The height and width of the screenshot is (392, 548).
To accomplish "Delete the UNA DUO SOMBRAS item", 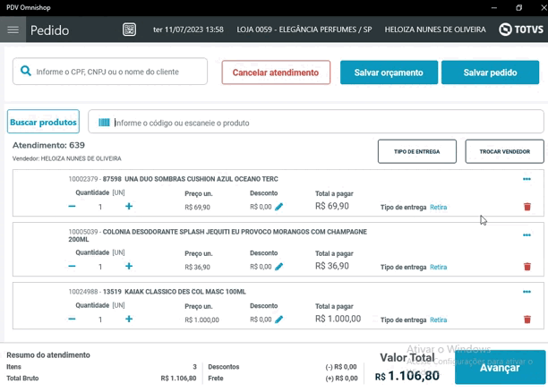I will pyautogui.click(x=527, y=207).
